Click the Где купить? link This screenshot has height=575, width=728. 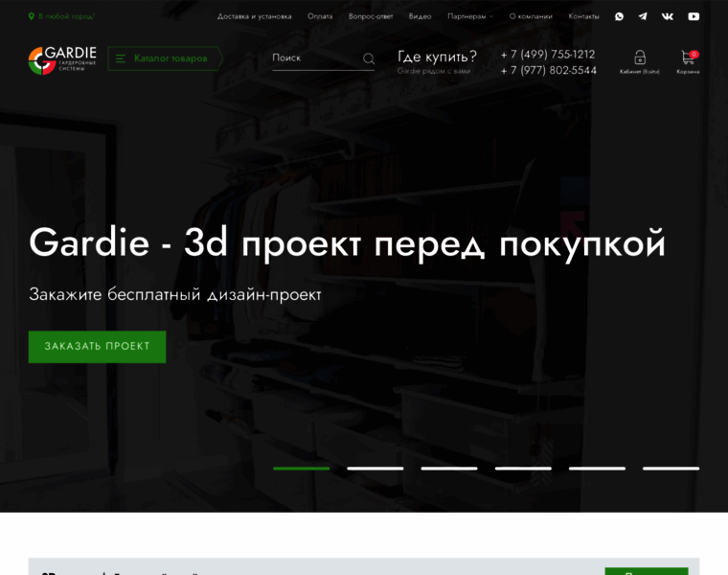click(437, 57)
